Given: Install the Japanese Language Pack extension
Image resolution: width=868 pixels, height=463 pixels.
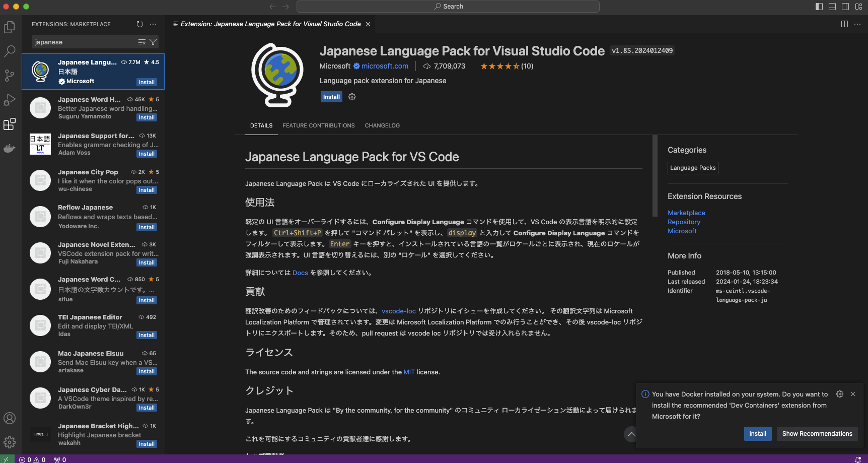Looking at the screenshot, I should (x=331, y=97).
